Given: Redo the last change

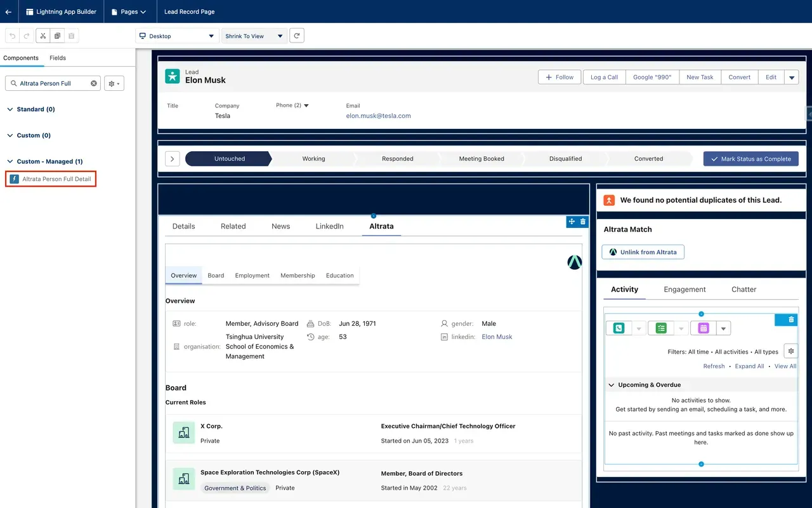Looking at the screenshot, I should (x=27, y=36).
